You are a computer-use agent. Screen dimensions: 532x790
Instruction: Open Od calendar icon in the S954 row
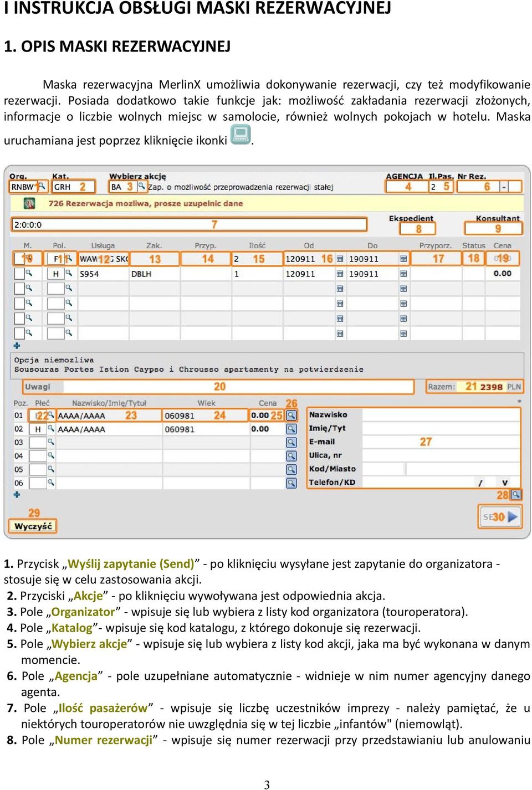pos(340,274)
